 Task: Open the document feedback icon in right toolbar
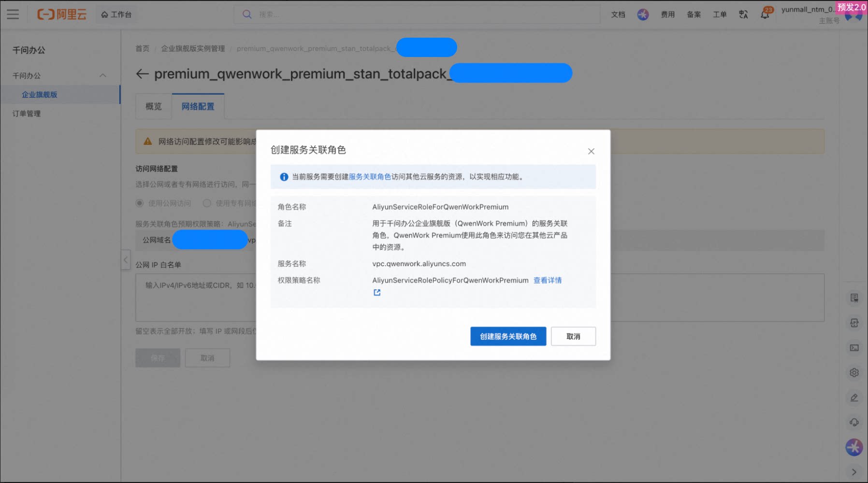[854, 298]
